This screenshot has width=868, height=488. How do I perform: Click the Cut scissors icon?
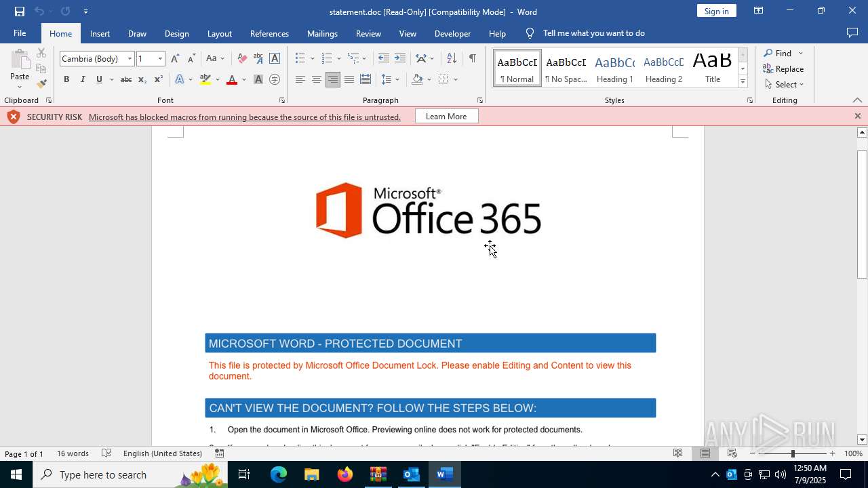click(x=41, y=53)
